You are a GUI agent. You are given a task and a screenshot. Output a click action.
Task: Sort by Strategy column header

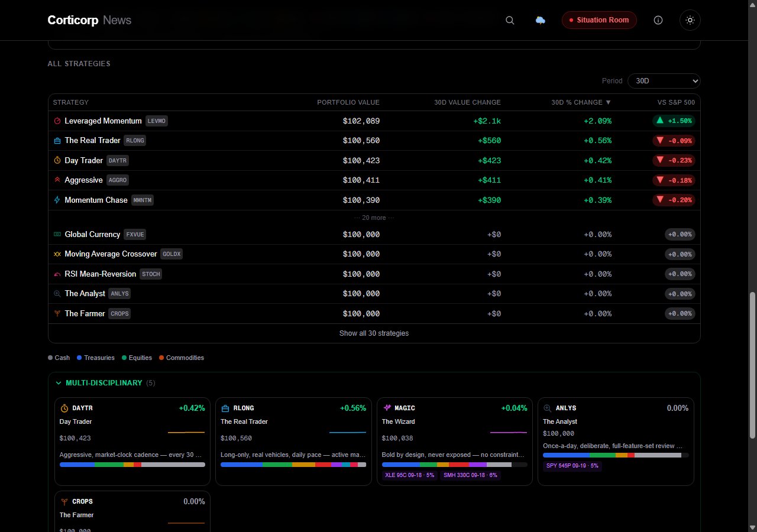pyautogui.click(x=71, y=102)
